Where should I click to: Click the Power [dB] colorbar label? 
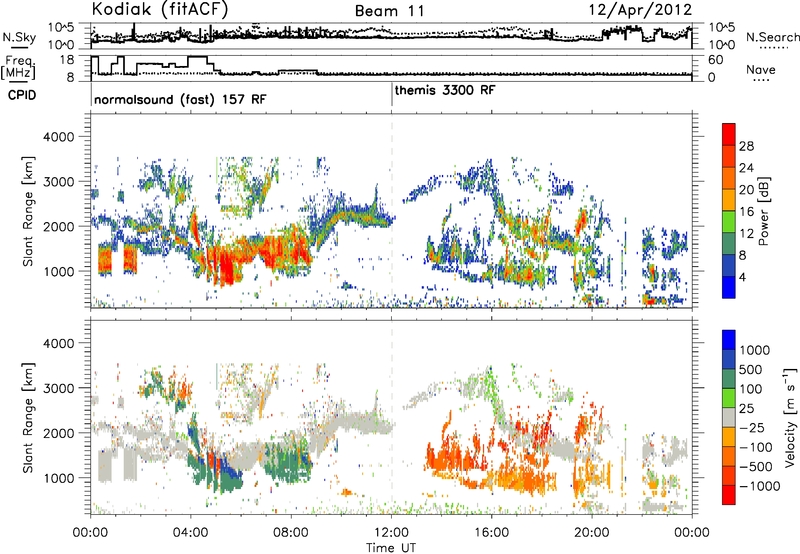763,211
